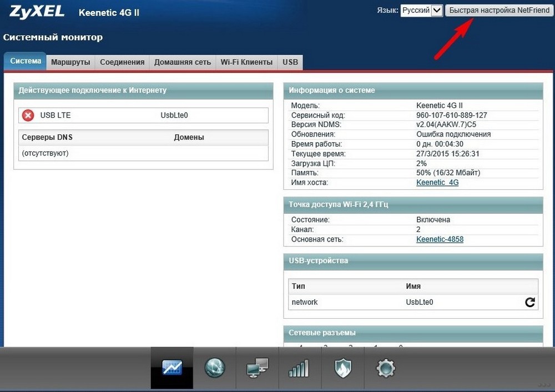This screenshot has width=555, height=392.
Task: Open the Keenetic-4858 network link
Action: (440, 239)
